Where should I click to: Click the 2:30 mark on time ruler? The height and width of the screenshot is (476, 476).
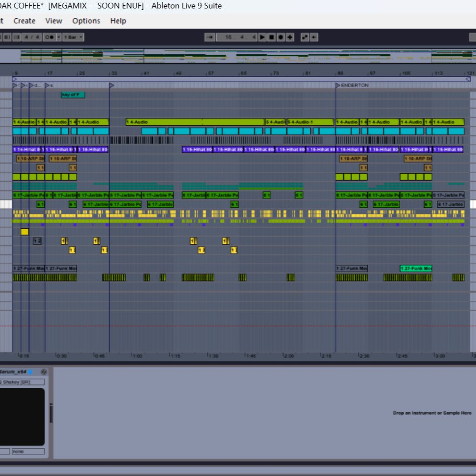pyautogui.click(x=364, y=356)
